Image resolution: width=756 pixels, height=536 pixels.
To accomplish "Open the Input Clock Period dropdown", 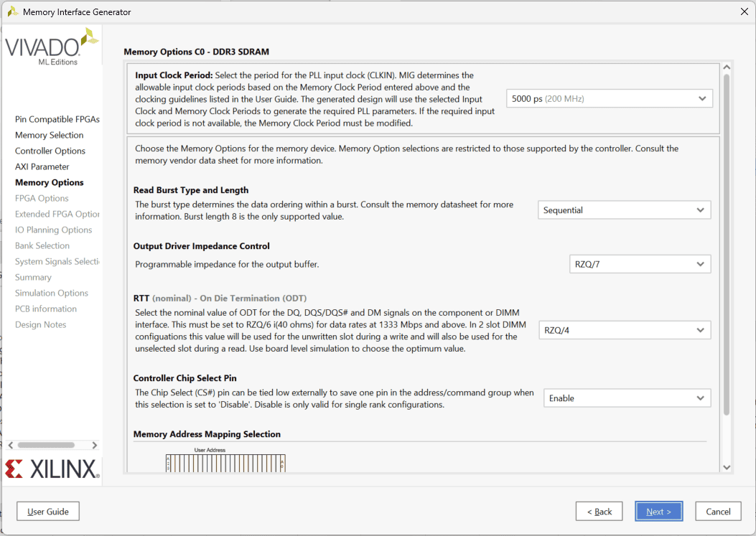I will tap(610, 98).
